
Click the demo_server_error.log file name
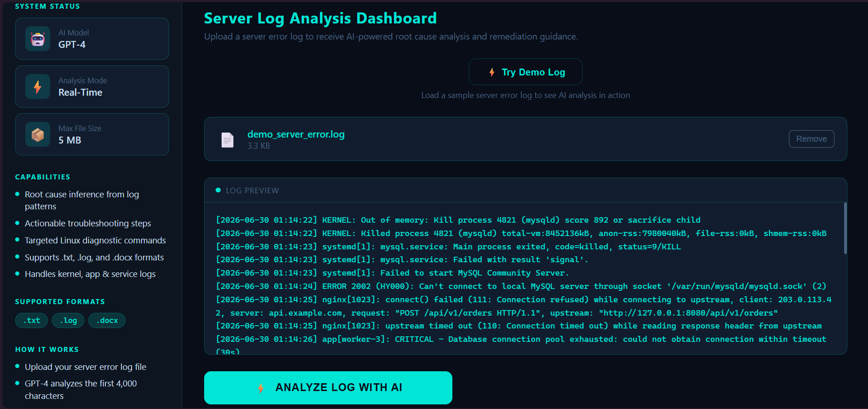[296, 134]
